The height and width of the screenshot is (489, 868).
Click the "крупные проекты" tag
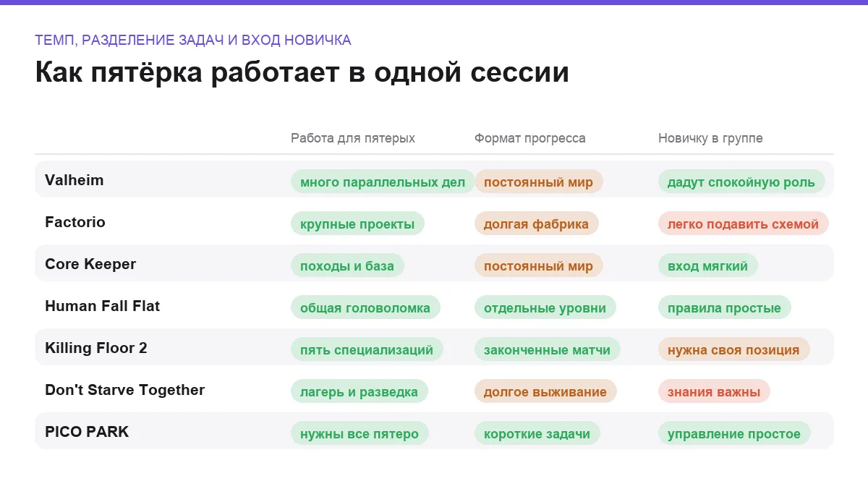(x=357, y=224)
